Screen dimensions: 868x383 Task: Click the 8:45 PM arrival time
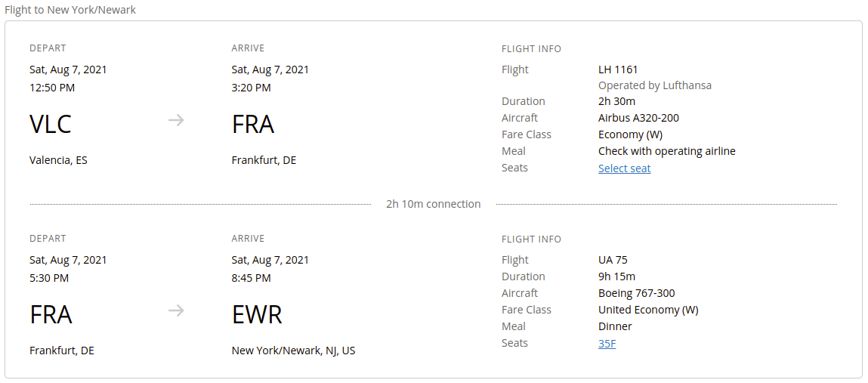pyautogui.click(x=251, y=278)
